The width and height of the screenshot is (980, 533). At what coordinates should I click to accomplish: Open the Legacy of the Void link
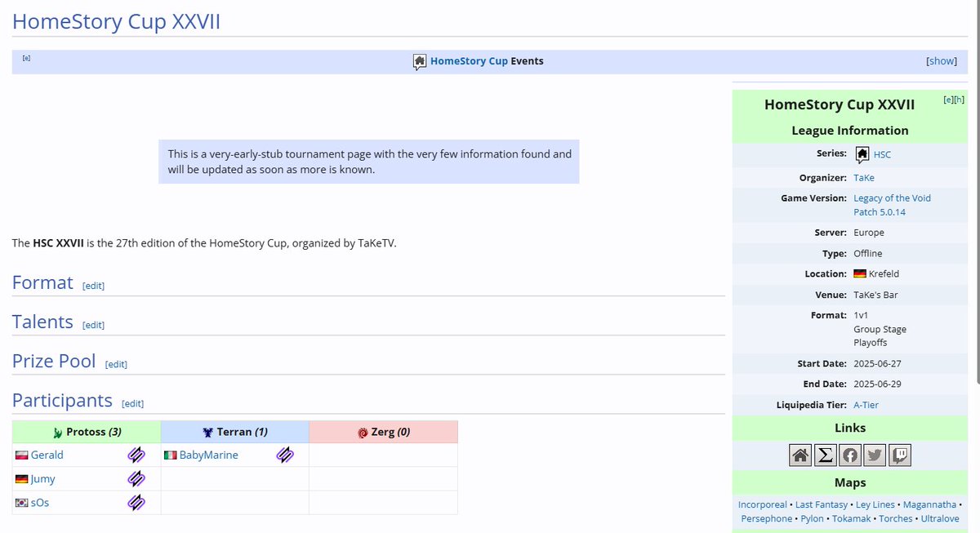coord(892,198)
